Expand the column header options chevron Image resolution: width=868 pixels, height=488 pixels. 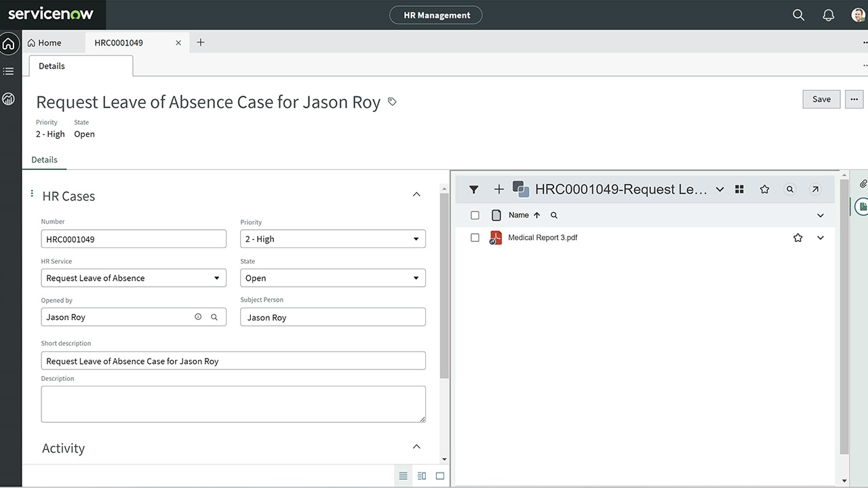click(821, 216)
